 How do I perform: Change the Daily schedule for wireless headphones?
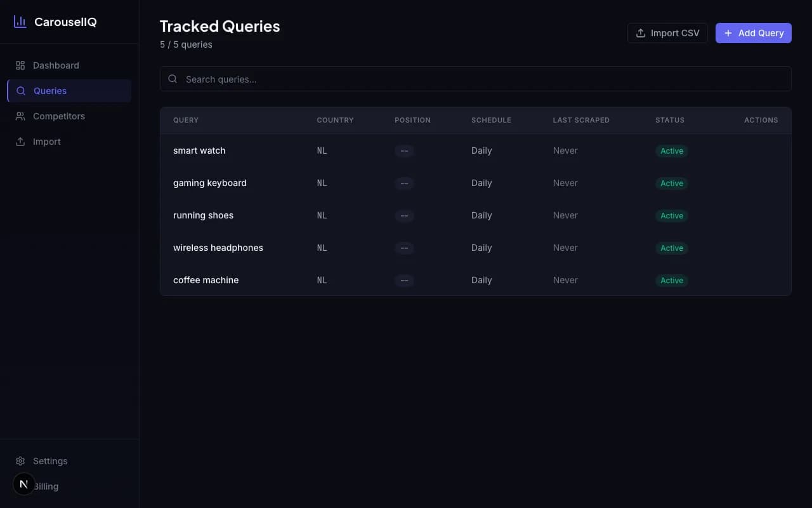tap(481, 248)
